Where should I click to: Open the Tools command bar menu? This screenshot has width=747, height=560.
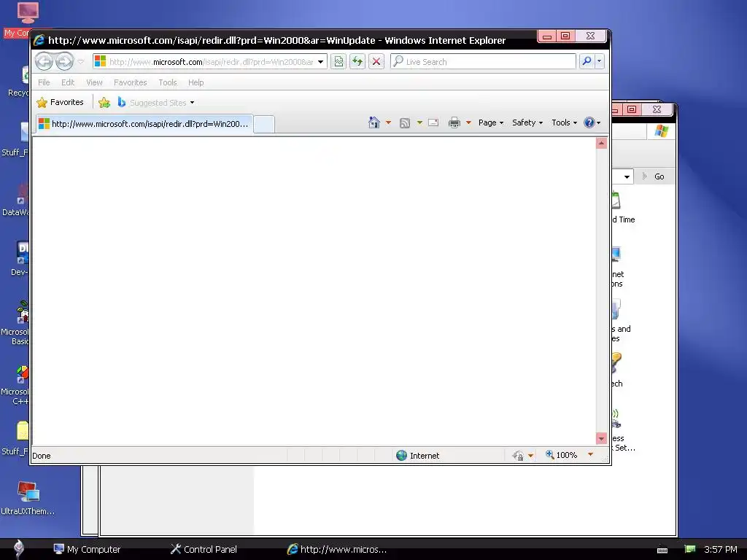click(x=564, y=122)
